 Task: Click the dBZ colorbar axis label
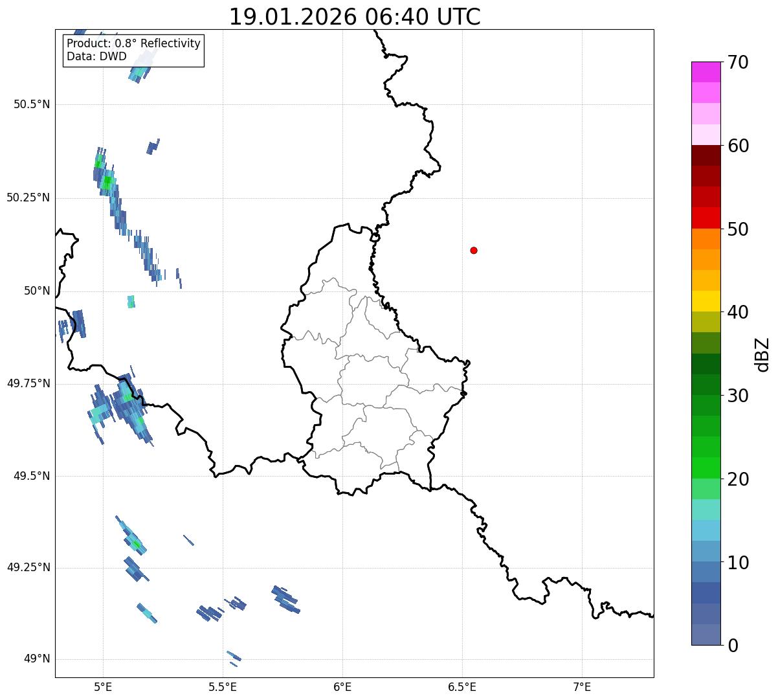click(x=762, y=354)
